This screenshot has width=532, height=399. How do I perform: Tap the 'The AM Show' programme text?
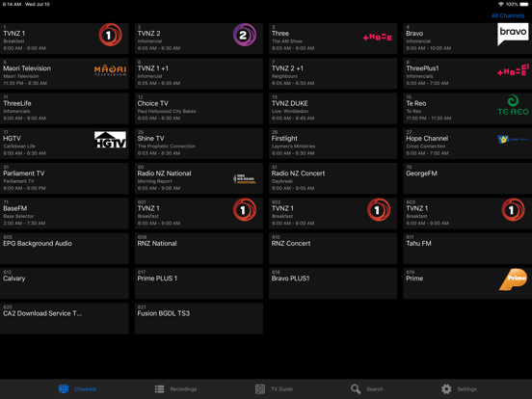(x=286, y=41)
